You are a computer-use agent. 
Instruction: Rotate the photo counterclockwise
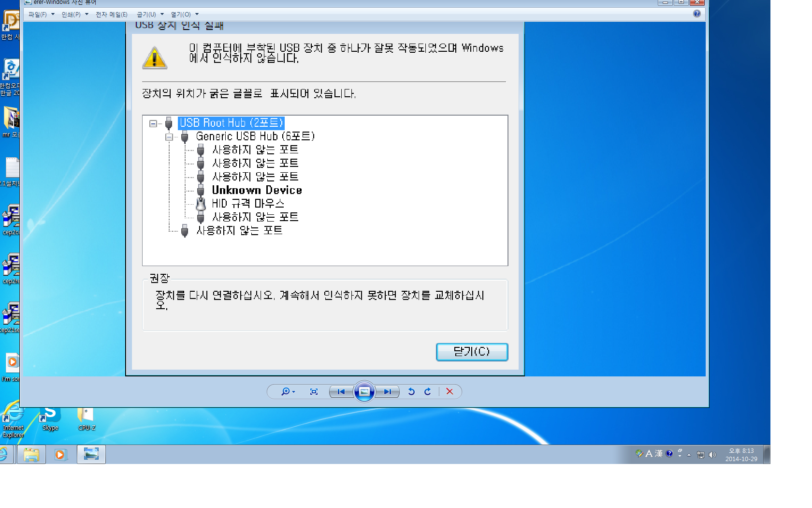(x=411, y=391)
